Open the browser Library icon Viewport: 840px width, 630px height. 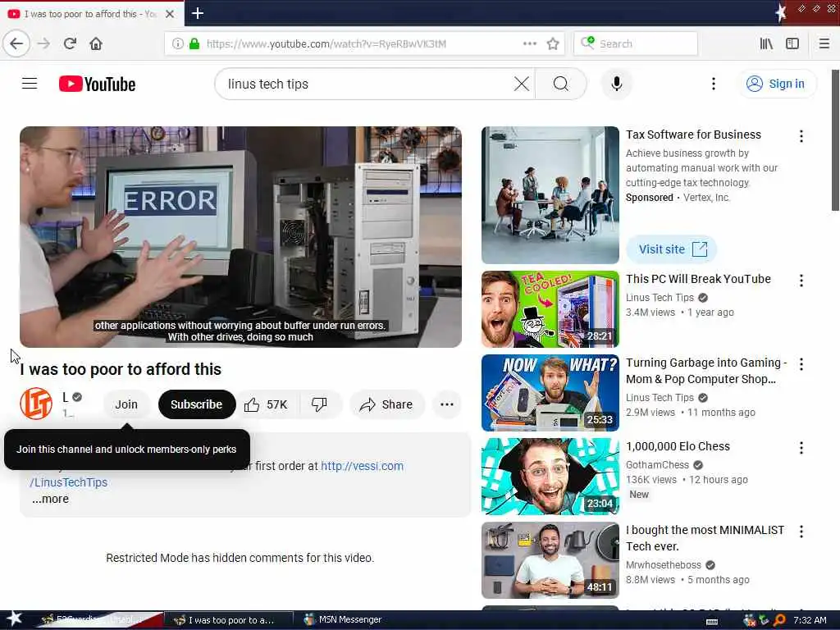766,43
